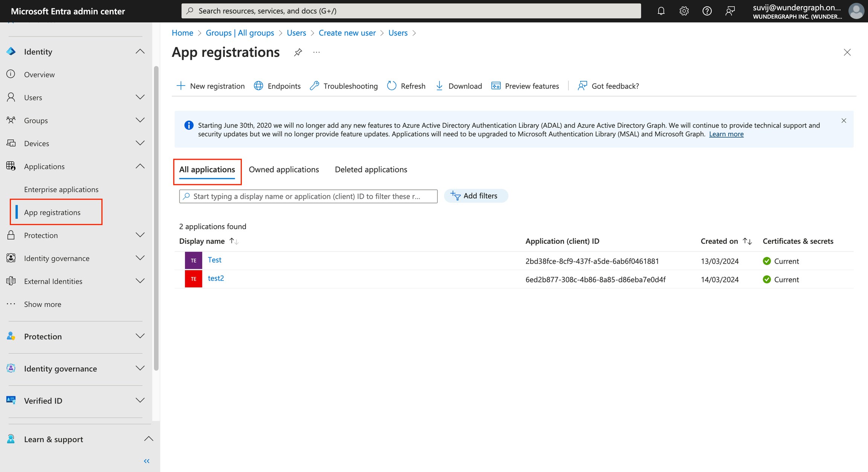Screen dimensions: 868x472
Task: Refresh the app registrations list
Action: click(x=406, y=86)
